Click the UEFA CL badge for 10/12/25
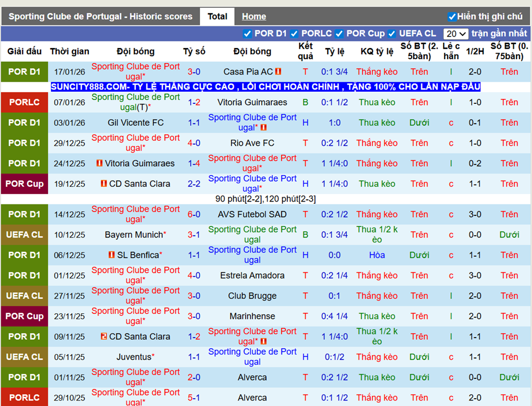 24,234
